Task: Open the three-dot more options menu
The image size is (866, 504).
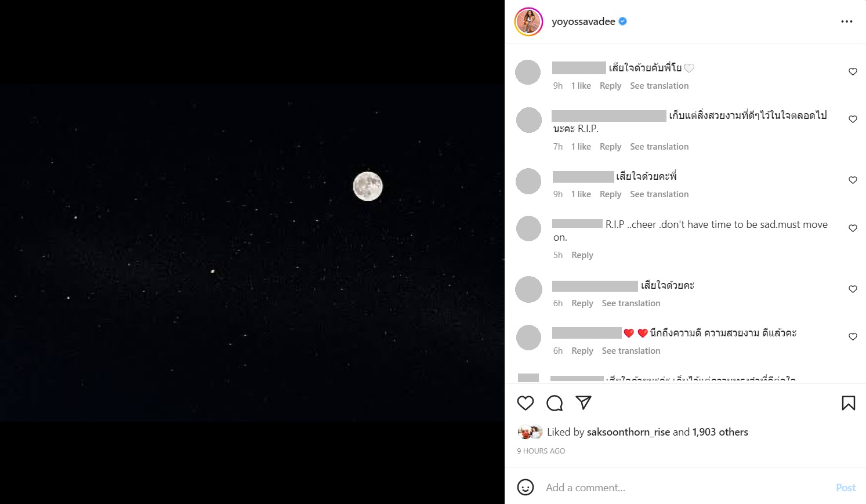Action: coord(847,21)
